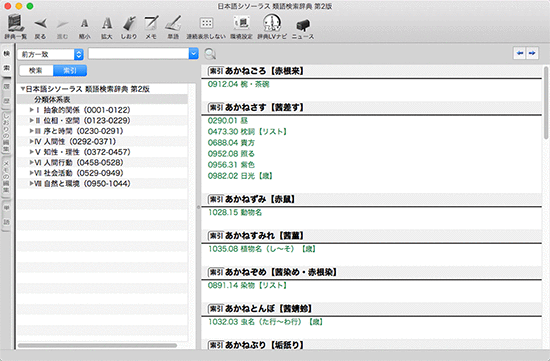Open the 0473.30 枕詞 link
The width and height of the screenshot is (550, 361).
coord(247,132)
